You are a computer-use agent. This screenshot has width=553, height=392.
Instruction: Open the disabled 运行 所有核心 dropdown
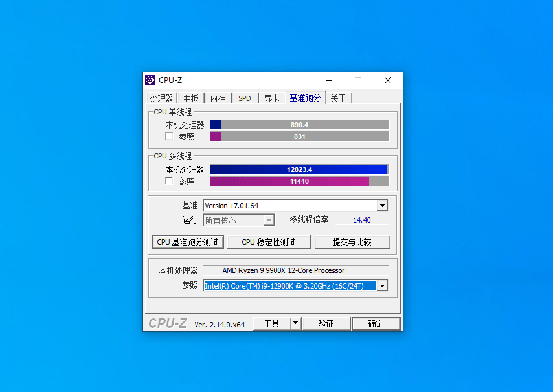coord(239,221)
